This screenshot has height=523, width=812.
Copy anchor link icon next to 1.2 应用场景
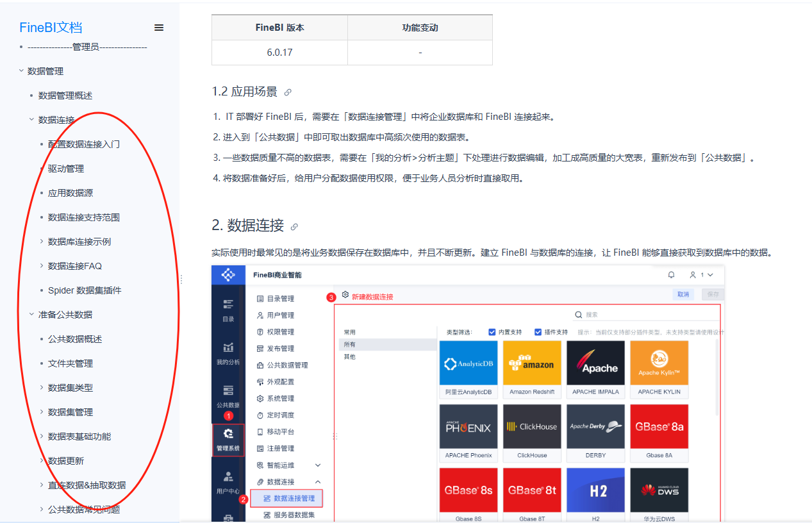pyautogui.click(x=288, y=92)
